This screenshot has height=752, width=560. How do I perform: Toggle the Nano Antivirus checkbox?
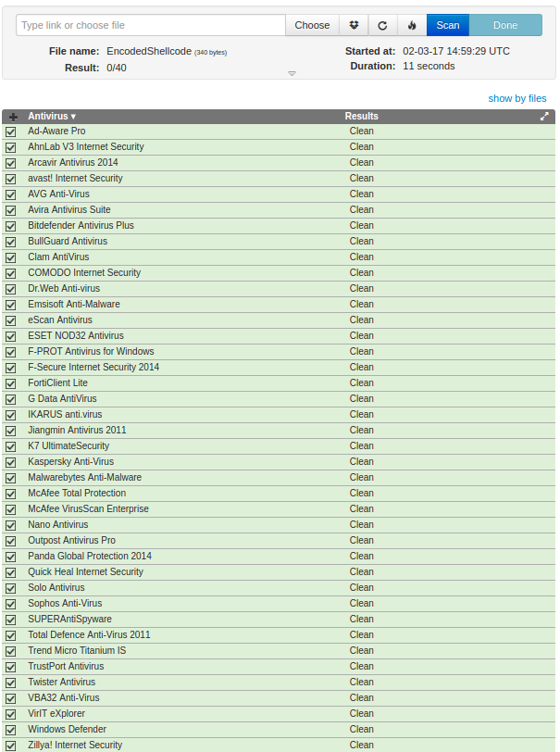point(11,526)
